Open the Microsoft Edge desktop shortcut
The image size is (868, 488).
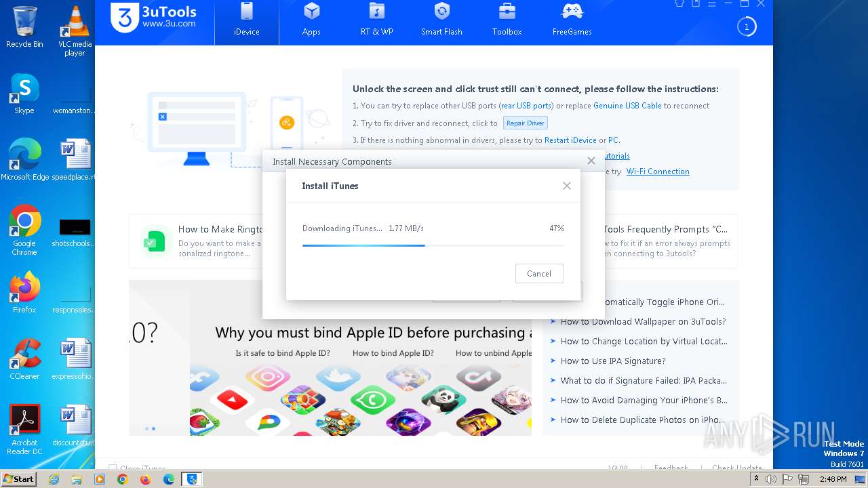tap(24, 160)
